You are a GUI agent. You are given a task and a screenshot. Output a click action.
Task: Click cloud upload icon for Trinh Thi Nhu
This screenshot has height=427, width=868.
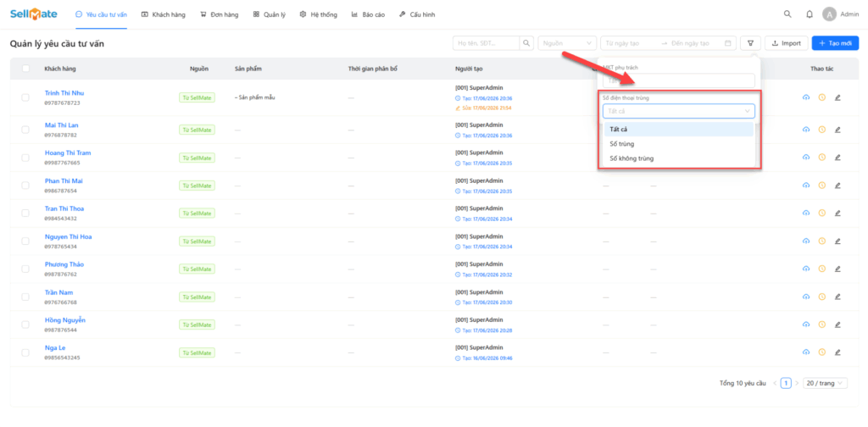(x=806, y=97)
